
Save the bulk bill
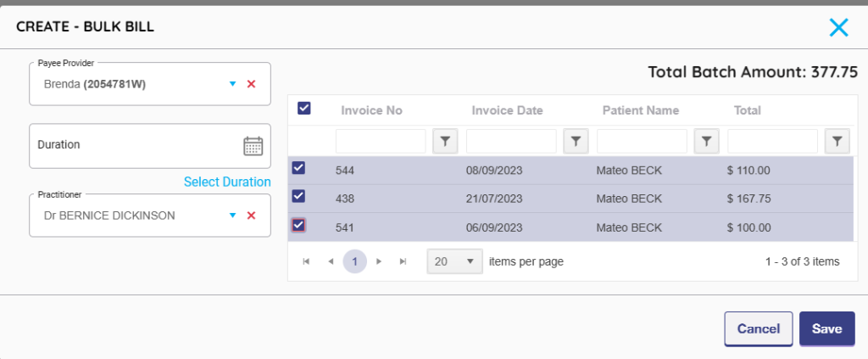coord(826,328)
